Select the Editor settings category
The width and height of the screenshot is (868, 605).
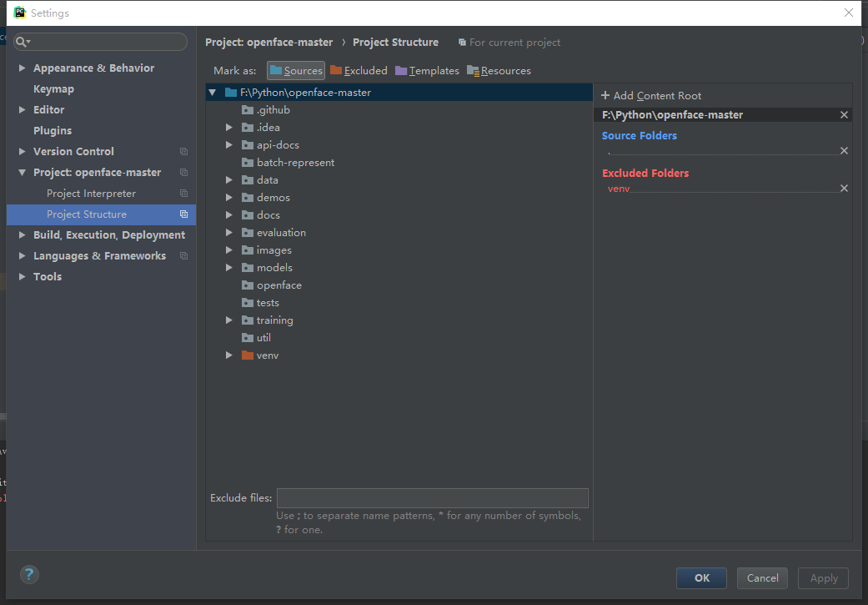[x=48, y=109]
